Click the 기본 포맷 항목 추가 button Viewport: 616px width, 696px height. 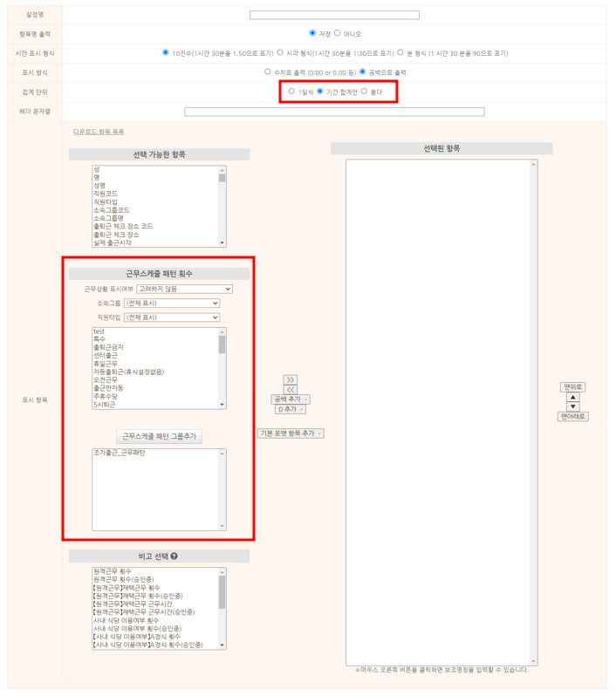click(291, 433)
